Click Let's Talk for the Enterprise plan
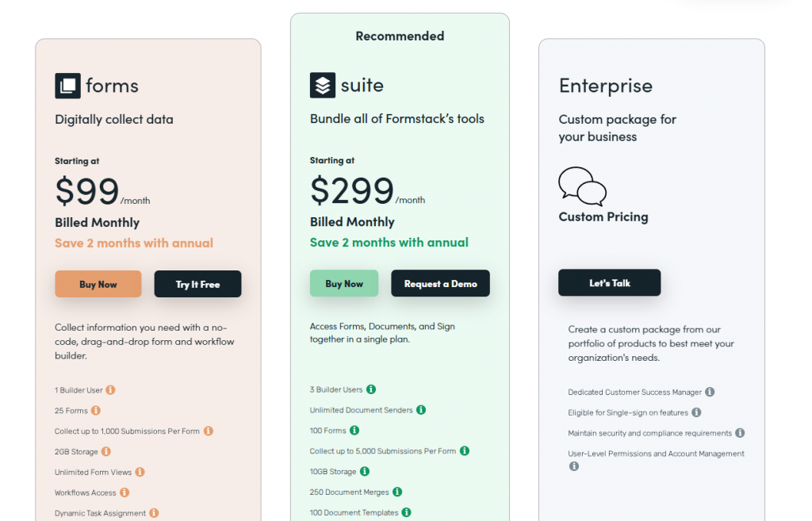This screenshot has width=812, height=521. (609, 282)
